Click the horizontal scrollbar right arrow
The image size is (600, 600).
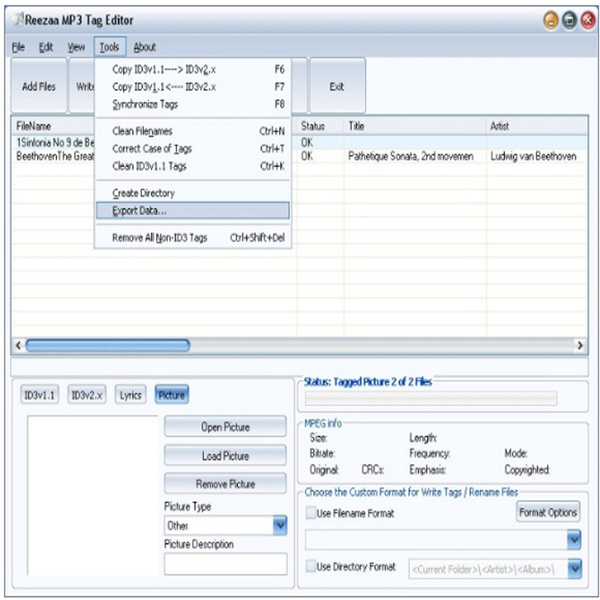coord(580,345)
